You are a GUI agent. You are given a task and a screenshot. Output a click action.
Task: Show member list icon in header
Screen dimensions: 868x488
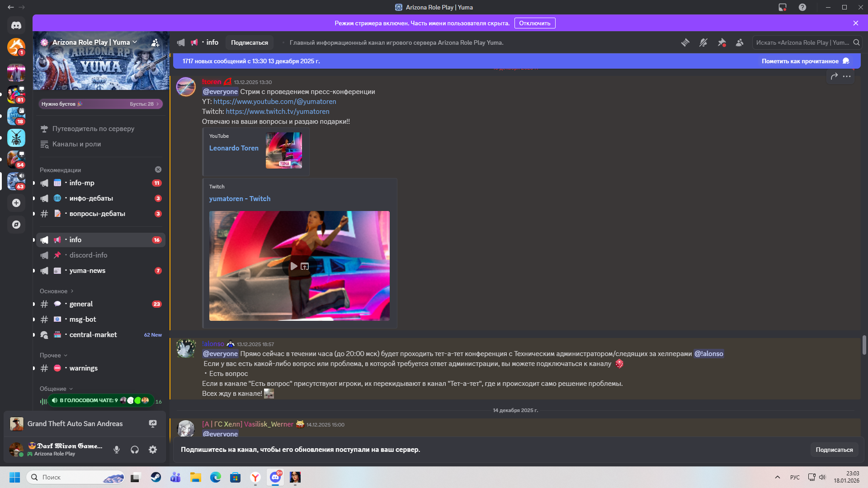point(740,42)
